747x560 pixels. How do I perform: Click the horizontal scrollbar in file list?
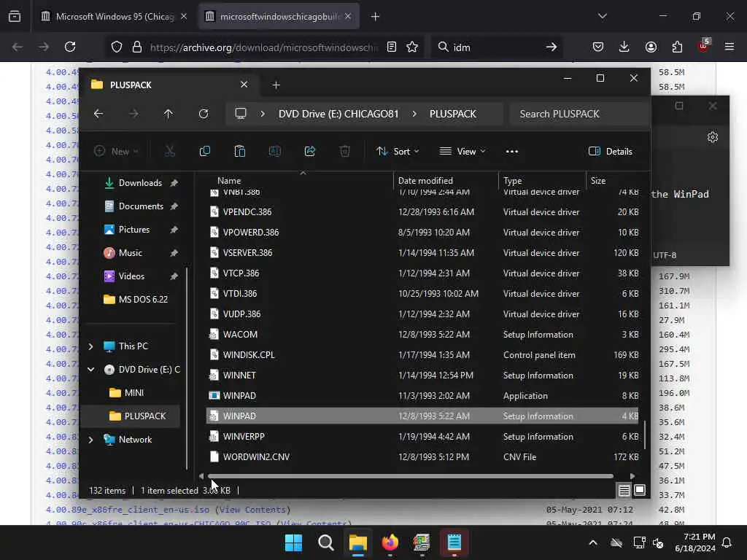pos(411,475)
